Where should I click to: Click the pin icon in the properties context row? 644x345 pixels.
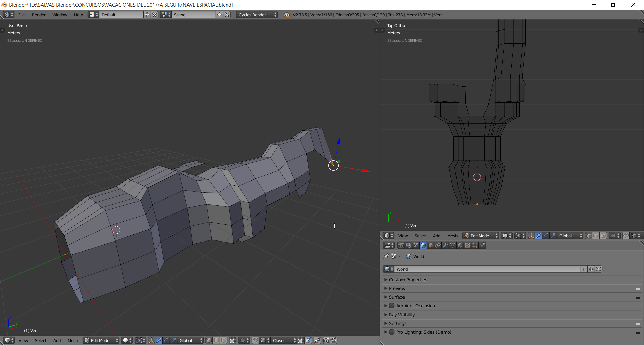pos(386,256)
